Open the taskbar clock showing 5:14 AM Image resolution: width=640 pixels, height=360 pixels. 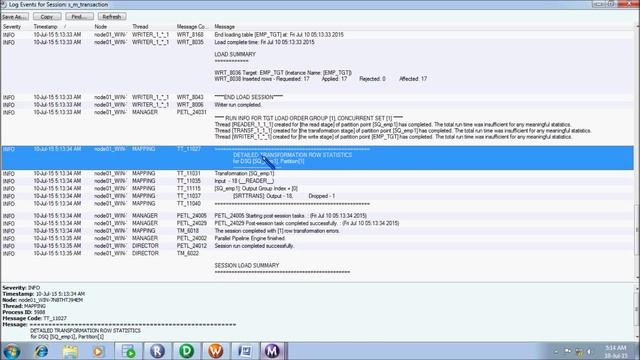(x=616, y=351)
